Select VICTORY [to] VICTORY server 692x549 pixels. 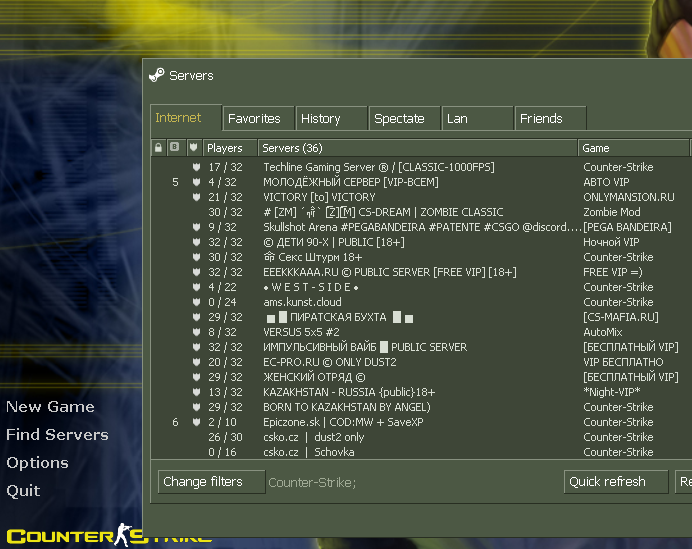(421, 197)
